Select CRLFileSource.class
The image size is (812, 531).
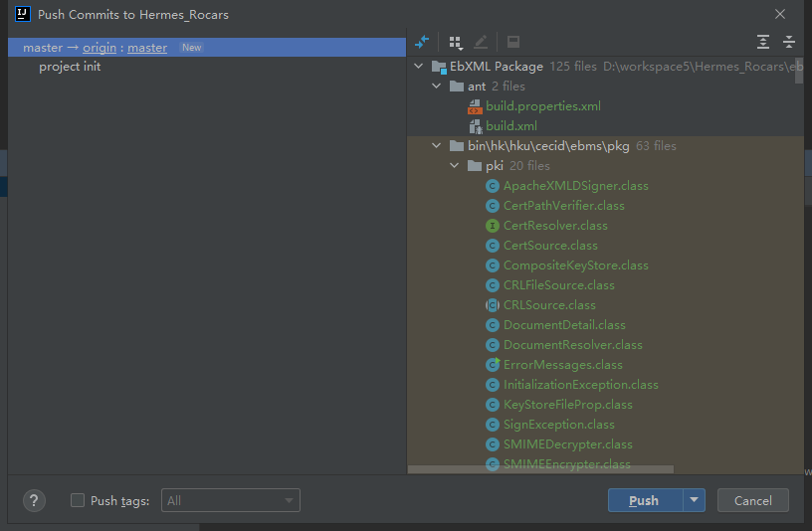click(x=559, y=285)
